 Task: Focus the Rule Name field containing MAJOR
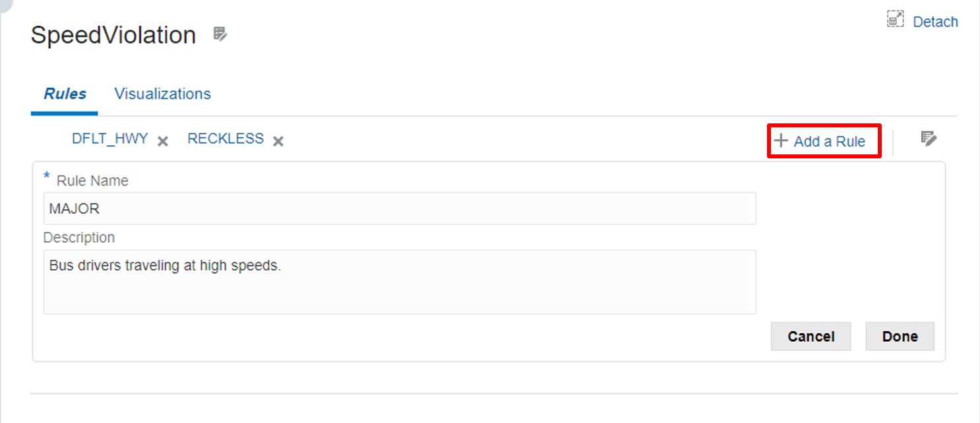click(399, 209)
